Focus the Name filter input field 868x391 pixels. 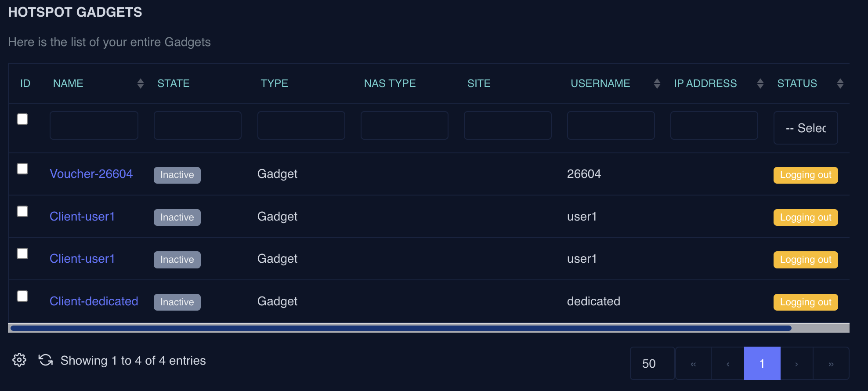click(x=94, y=126)
